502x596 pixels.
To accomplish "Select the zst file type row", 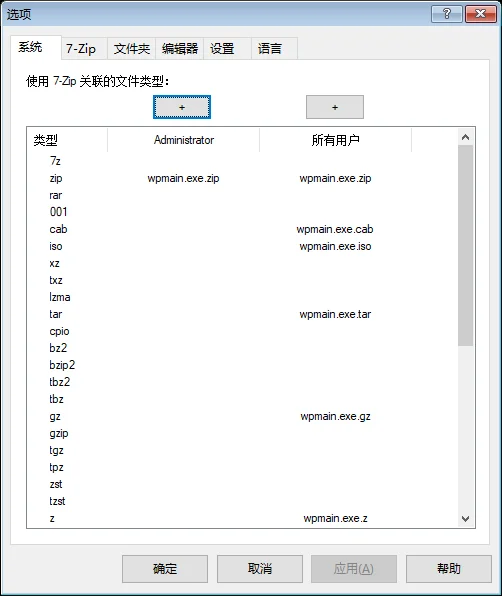I will (x=242, y=484).
